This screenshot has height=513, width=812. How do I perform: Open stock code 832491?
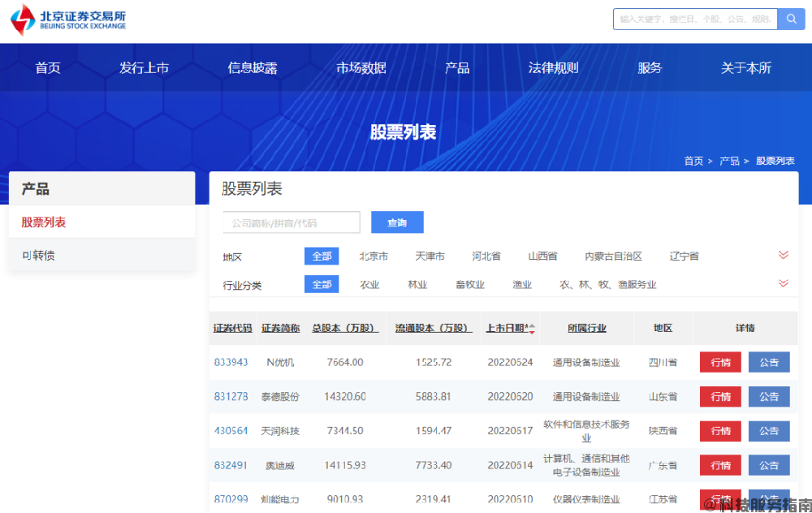231,465
